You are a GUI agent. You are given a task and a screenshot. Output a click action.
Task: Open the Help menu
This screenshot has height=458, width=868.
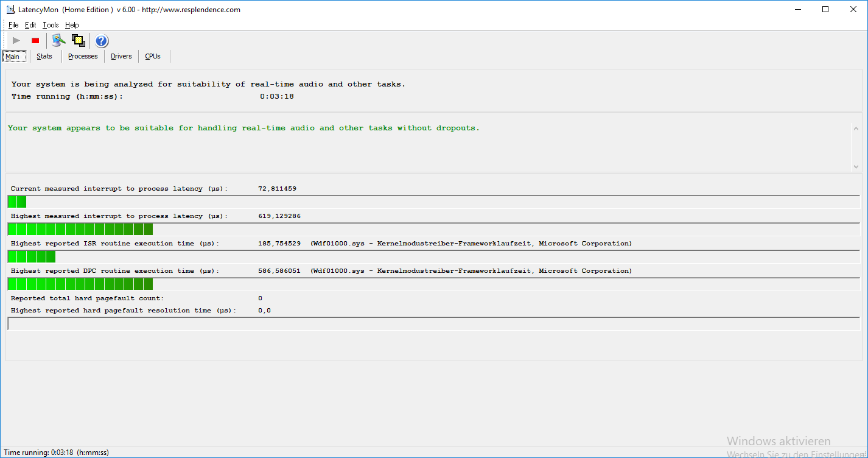[72, 25]
